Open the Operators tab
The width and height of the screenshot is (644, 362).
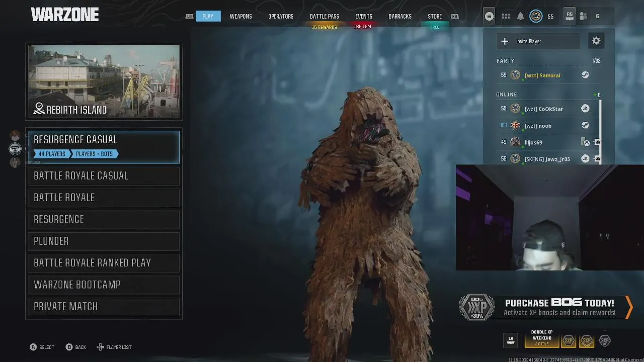tap(281, 16)
